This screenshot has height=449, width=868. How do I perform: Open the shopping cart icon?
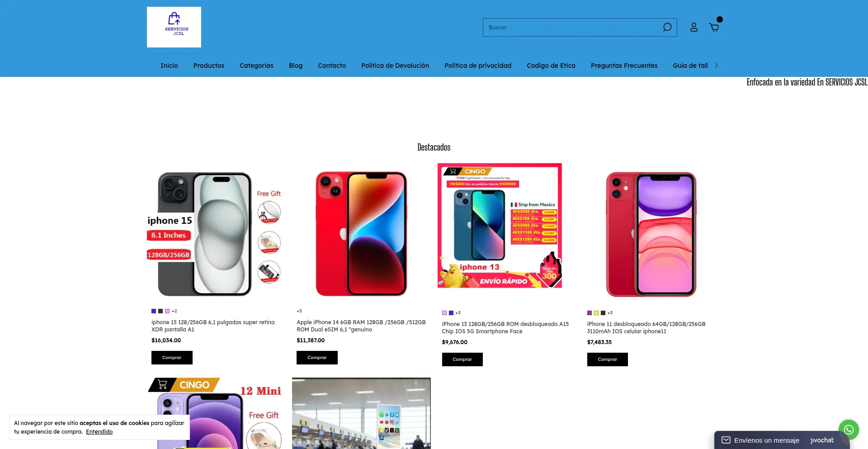coord(714,27)
